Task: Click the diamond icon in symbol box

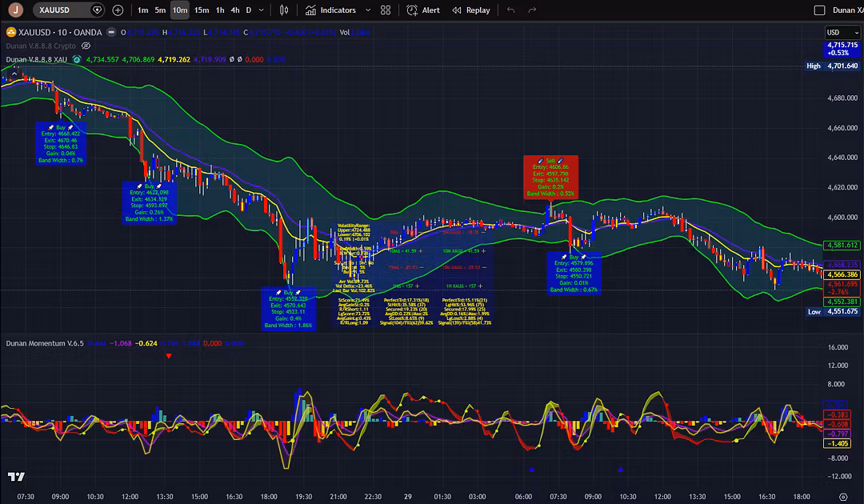Action: coord(97,10)
